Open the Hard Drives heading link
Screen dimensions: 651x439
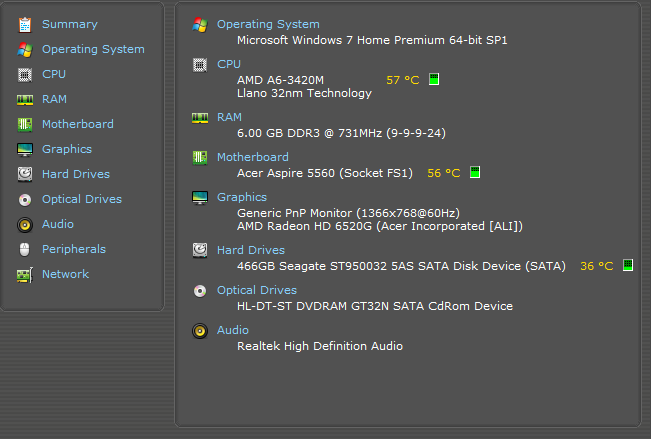251,250
